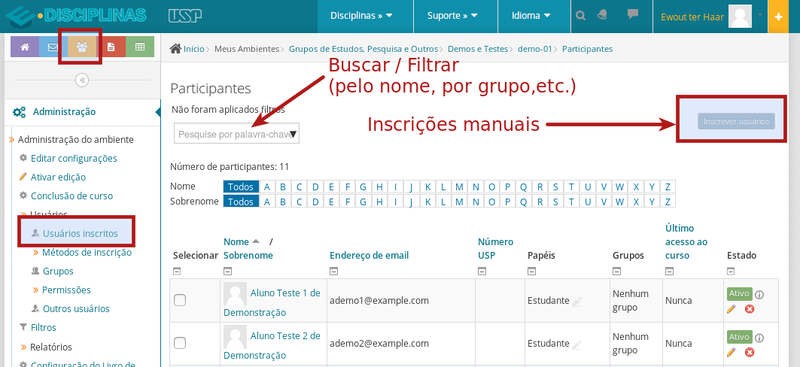Hide the Selecionar column toggle
Image resolution: width=800 pixels, height=367 pixels.
coord(177,272)
